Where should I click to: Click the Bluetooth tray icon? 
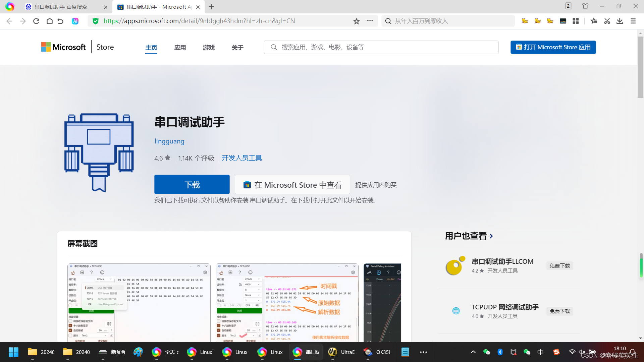point(500,352)
